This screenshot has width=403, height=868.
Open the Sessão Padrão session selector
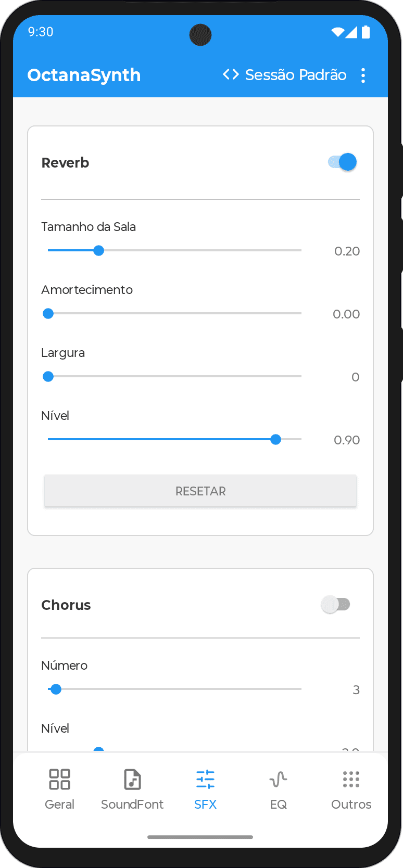(295, 75)
